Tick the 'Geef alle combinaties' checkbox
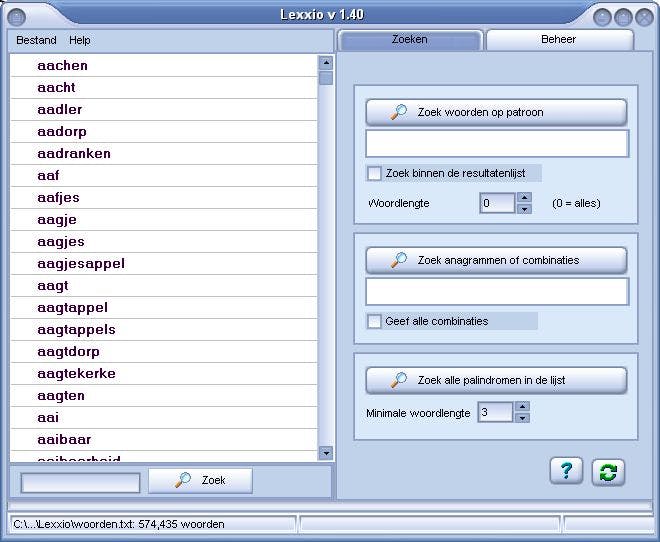Screen dimensions: 660x542 click(374, 321)
